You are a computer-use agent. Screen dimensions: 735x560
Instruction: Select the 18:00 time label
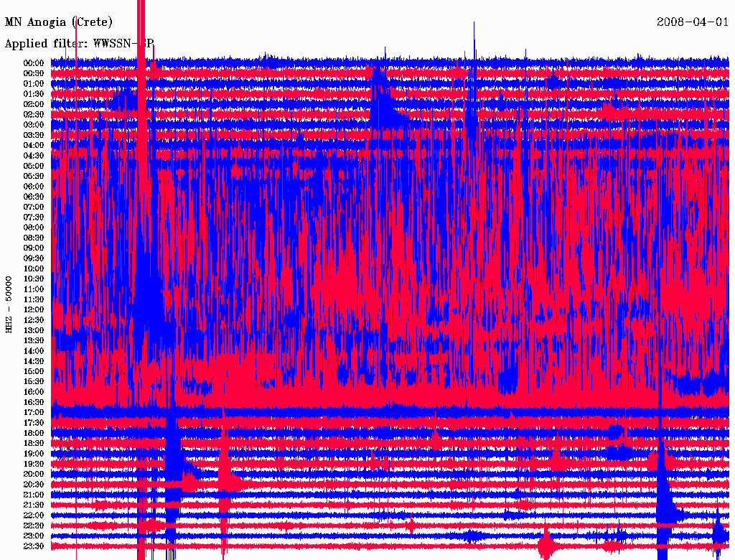click(34, 433)
